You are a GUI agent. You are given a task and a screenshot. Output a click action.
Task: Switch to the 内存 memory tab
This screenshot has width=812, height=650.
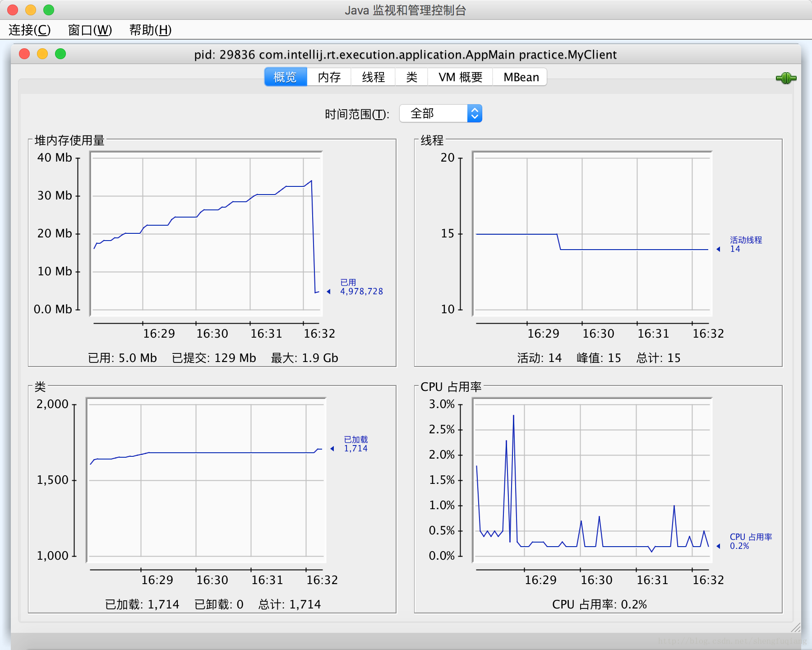tap(329, 77)
